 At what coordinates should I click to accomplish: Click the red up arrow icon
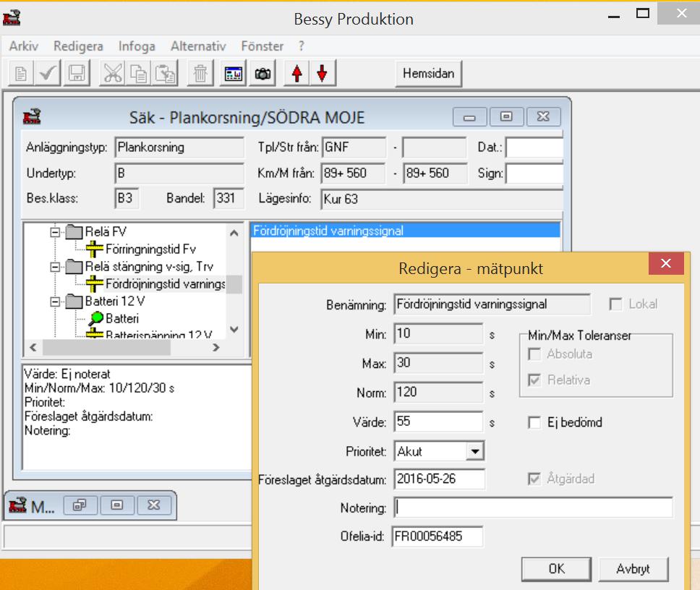(x=297, y=74)
